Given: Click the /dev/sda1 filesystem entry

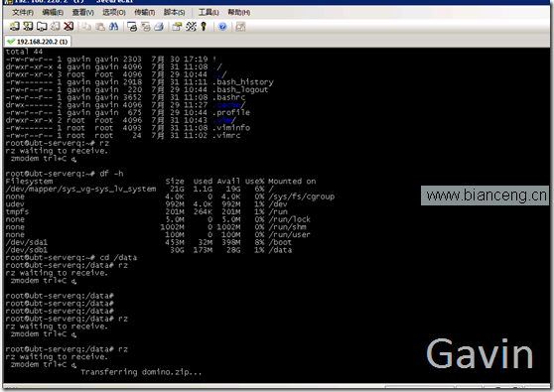Looking at the screenshot, I should (x=27, y=242).
